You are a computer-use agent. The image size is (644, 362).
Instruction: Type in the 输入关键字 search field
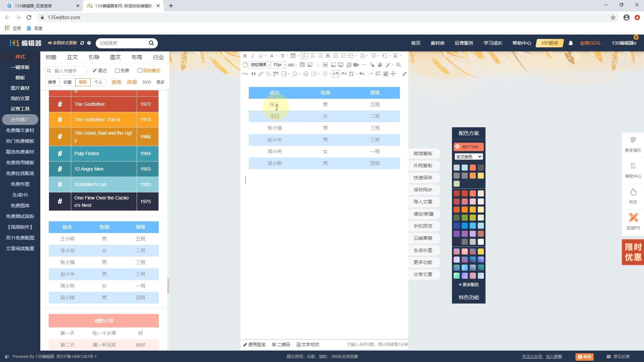point(70,71)
